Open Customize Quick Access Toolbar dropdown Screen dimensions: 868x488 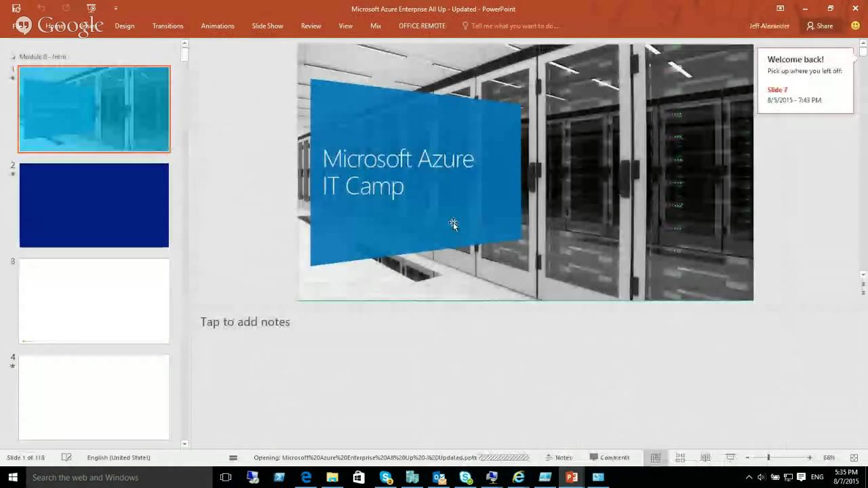pos(116,8)
